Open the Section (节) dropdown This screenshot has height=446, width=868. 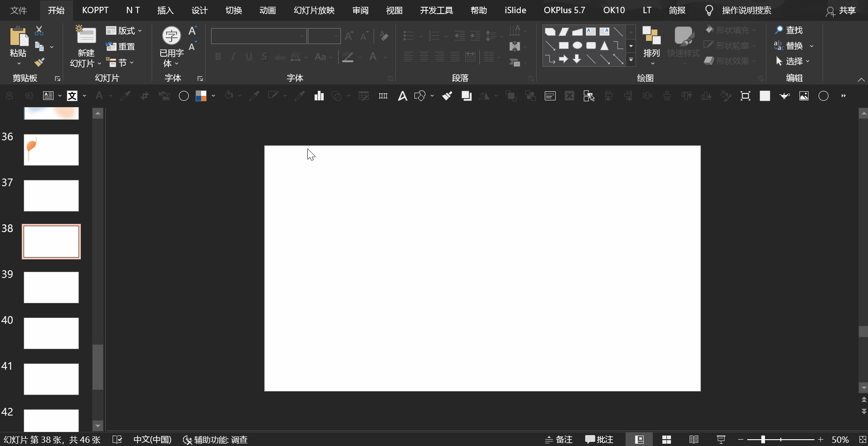(120, 62)
